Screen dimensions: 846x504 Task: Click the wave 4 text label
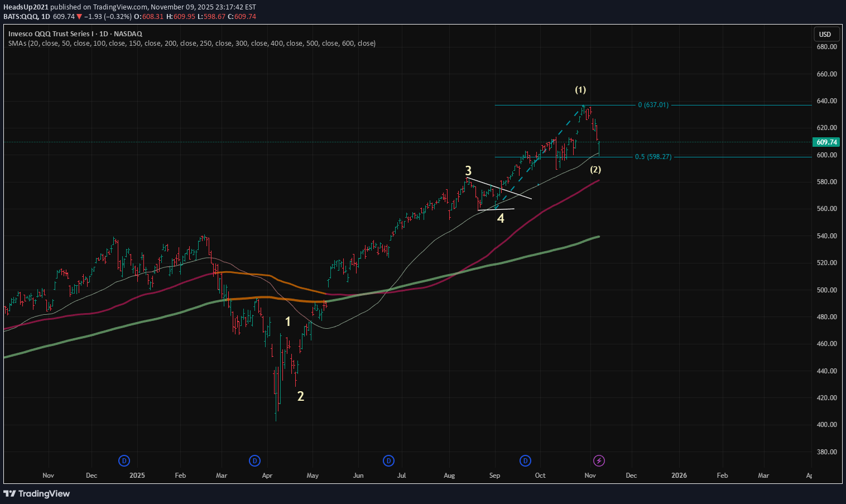(x=501, y=218)
